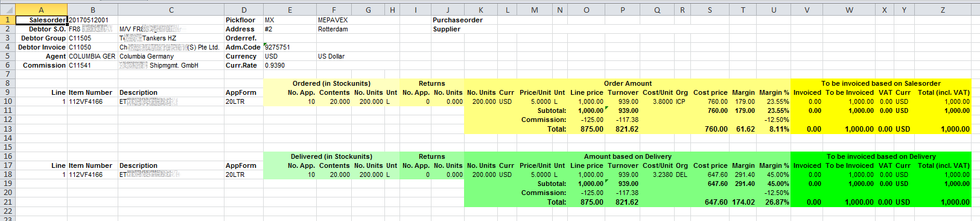This screenshot has height=221, width=980.
Task: Select row header 21
Action: tap(8, 202)
